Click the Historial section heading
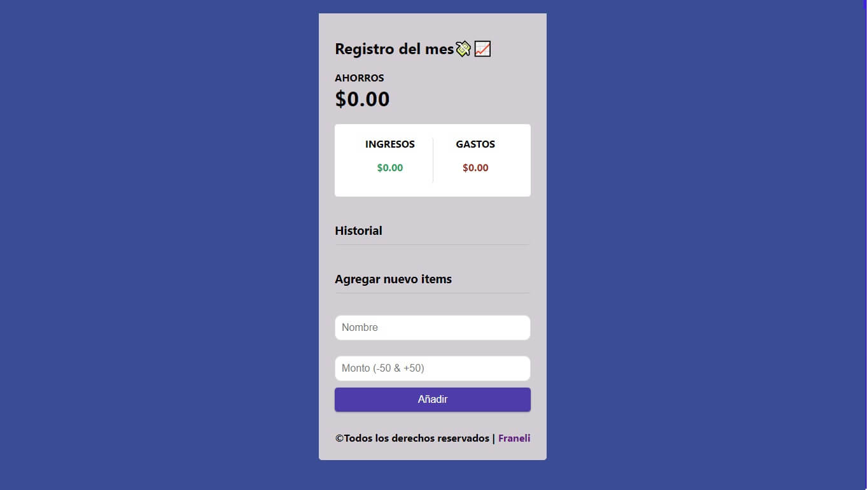Viewport: 868px width, 490px height. pyautogui.click(x=358, y=231)
